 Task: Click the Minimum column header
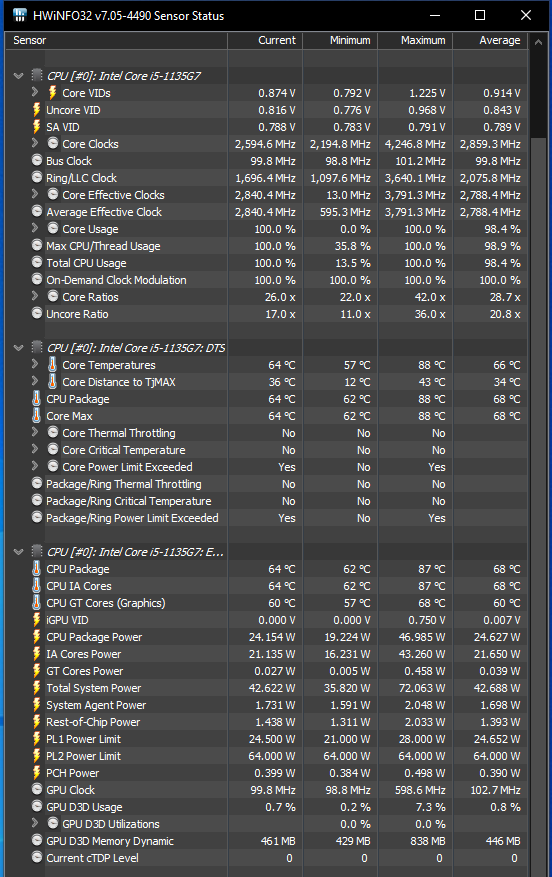[x=340, y=40]
